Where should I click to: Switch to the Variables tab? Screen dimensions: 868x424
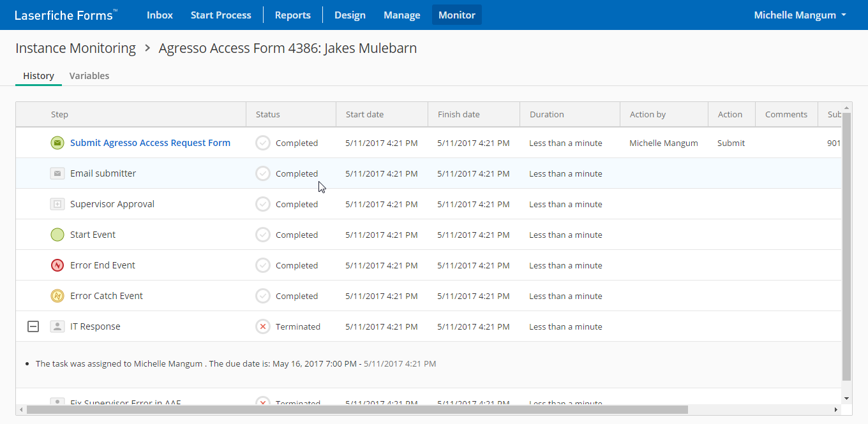[89, 76]
